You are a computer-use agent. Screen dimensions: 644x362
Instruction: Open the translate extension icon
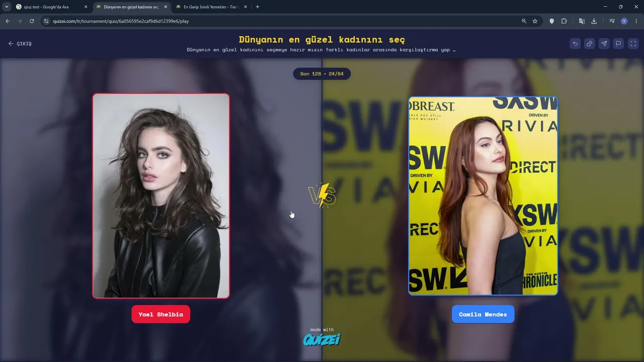(582, 21)
